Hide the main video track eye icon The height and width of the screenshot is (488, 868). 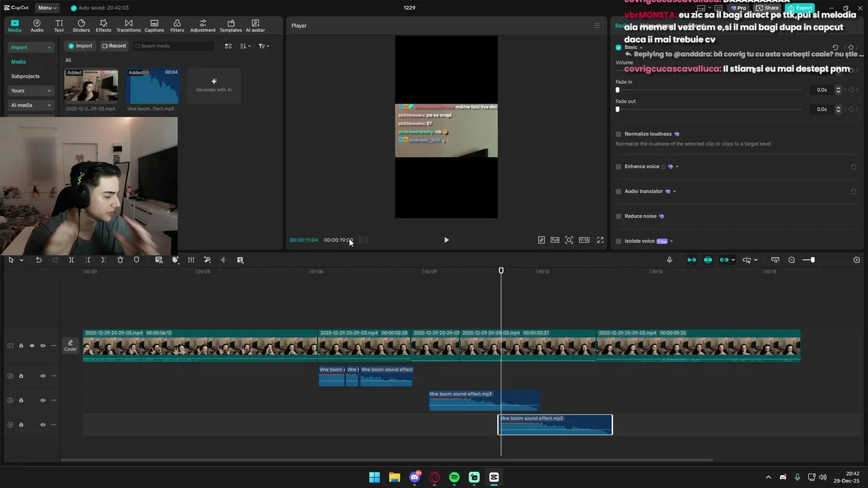[x=32, y=346]
